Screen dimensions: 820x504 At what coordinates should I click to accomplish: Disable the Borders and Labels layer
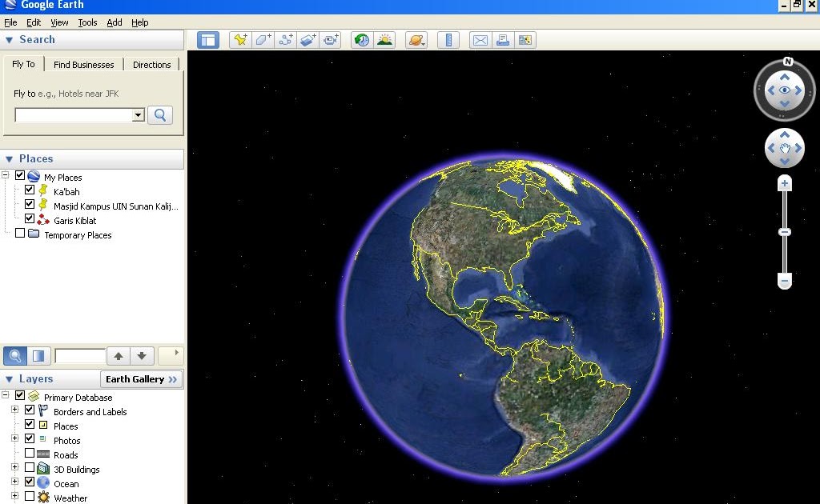(30, 410)
